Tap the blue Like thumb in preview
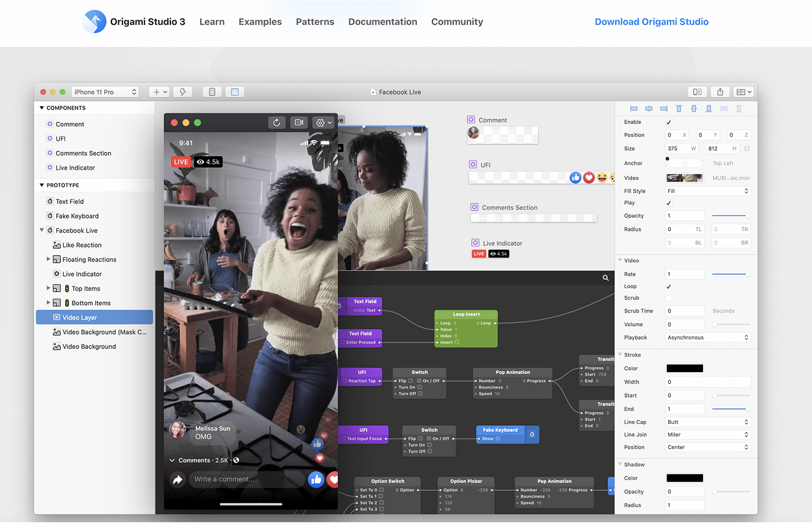This screenshot has height=523, width=812. [x=316, y=480]
